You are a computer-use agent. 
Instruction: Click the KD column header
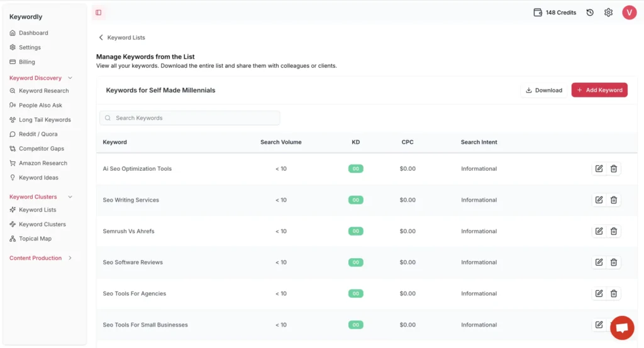[x=356, y=143]
